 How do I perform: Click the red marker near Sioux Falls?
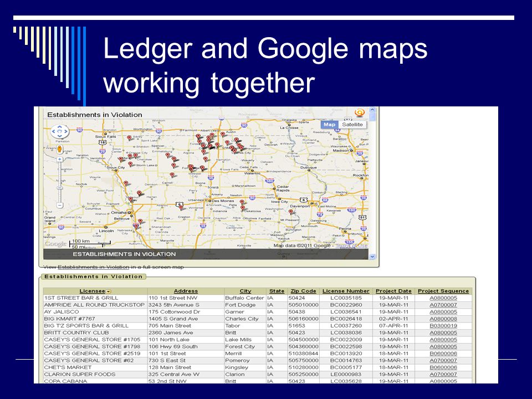tap(129, 138)
